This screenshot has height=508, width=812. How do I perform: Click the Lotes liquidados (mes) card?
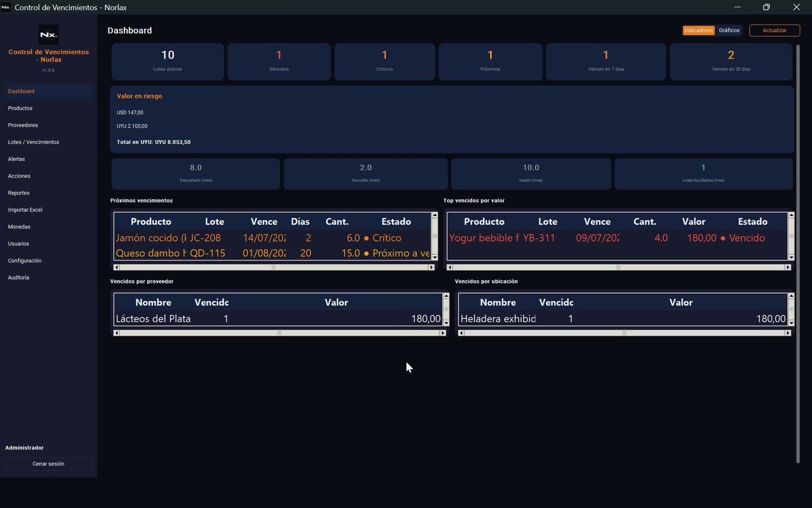point(703,174)
